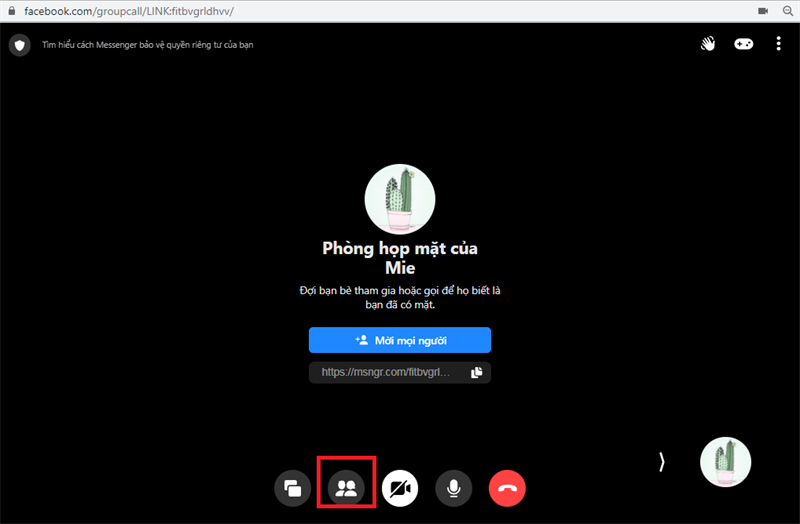This screenshot has width=800, height=524.
Task: Click the zoom magnifier icon in address bar
Action: point(788,11)
